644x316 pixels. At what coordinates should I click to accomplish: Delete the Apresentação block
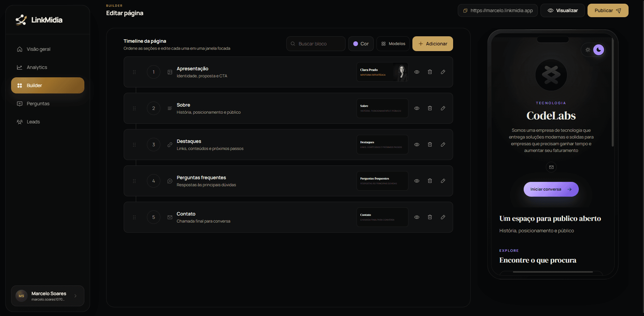(430, 72)
